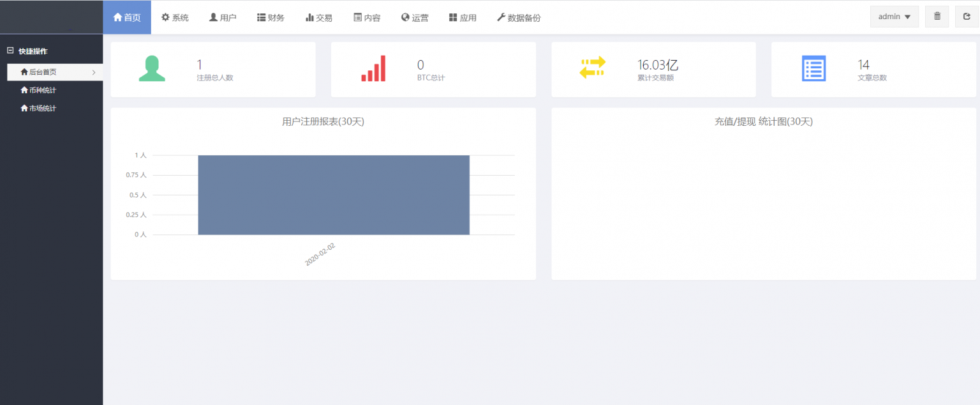Select the 首页 home tab

point(127,18)
